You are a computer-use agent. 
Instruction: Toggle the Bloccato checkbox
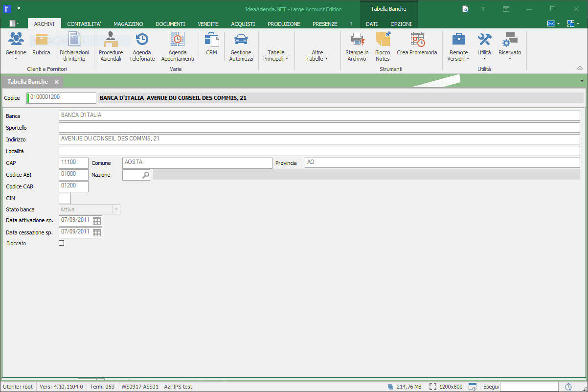(x=62, y=243)
